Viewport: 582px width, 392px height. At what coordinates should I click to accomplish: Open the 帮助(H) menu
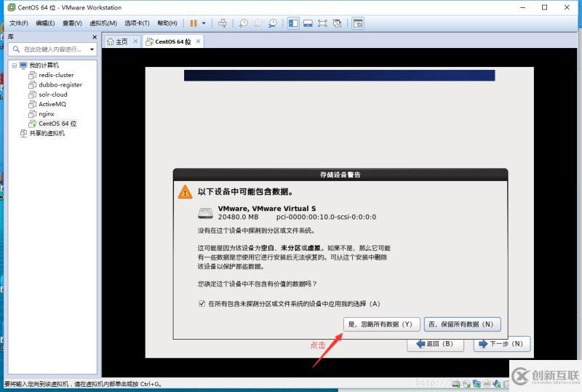point(167,23)
